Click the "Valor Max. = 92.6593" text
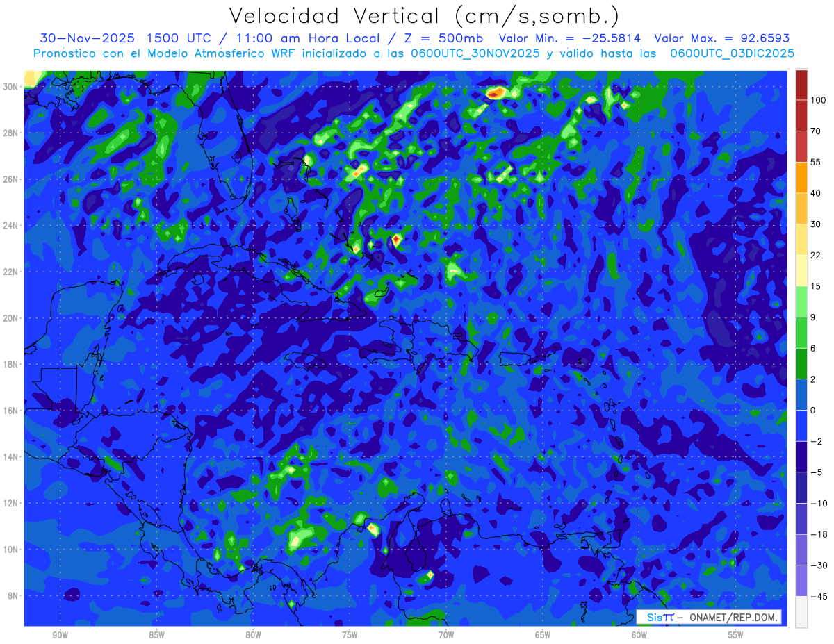Viewport: 834px width, 644px height. [722, 38]
